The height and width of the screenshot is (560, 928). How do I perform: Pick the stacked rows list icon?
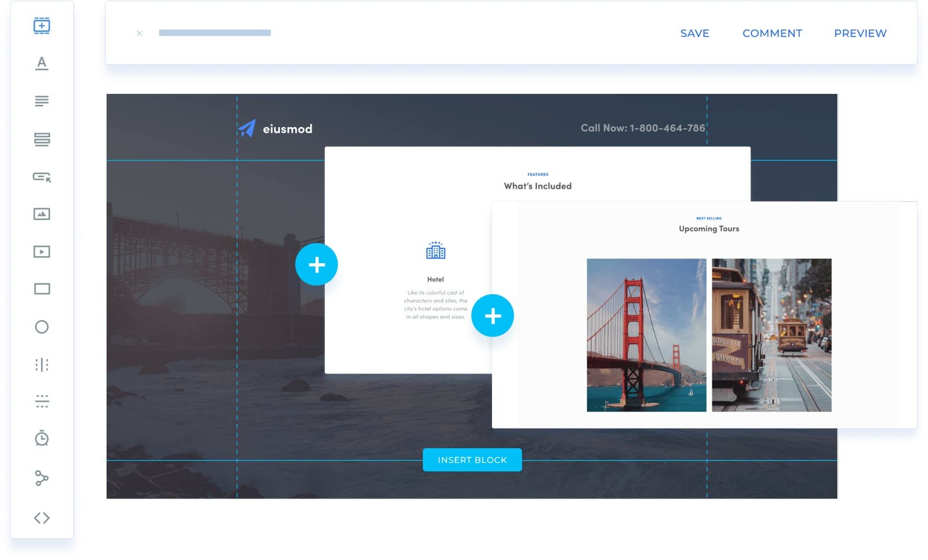coord(42,139)
